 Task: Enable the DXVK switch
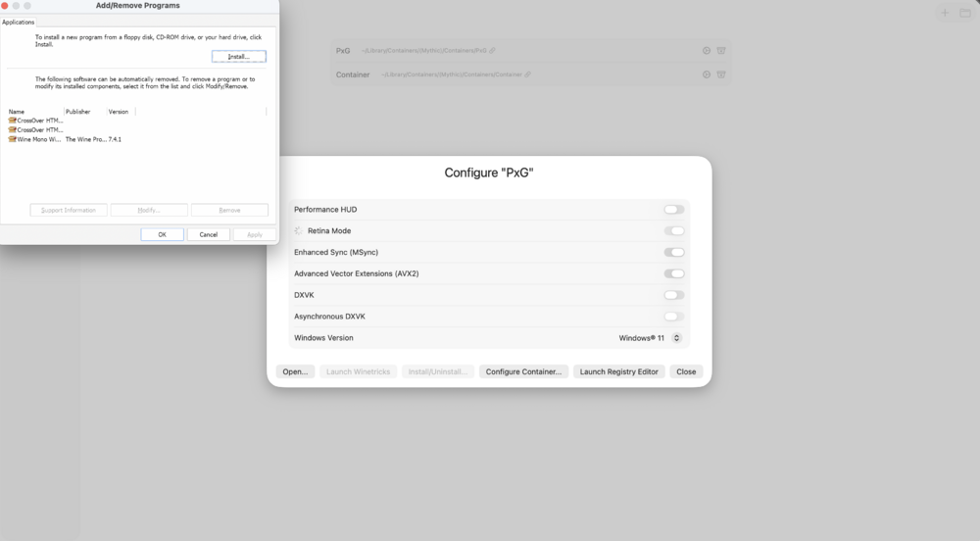click(674, 295)
